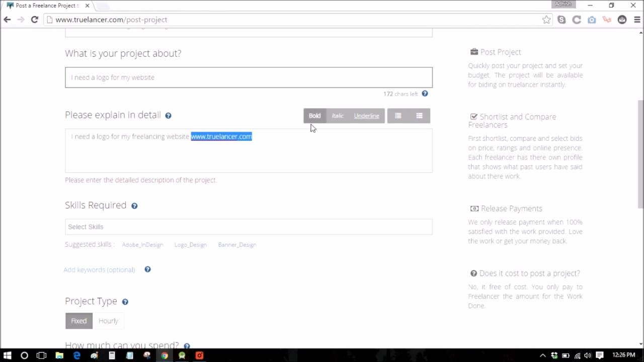644x362 pixels.
Task: Open Wi-Fi network settings in tray
Action: tap(577, 355)
